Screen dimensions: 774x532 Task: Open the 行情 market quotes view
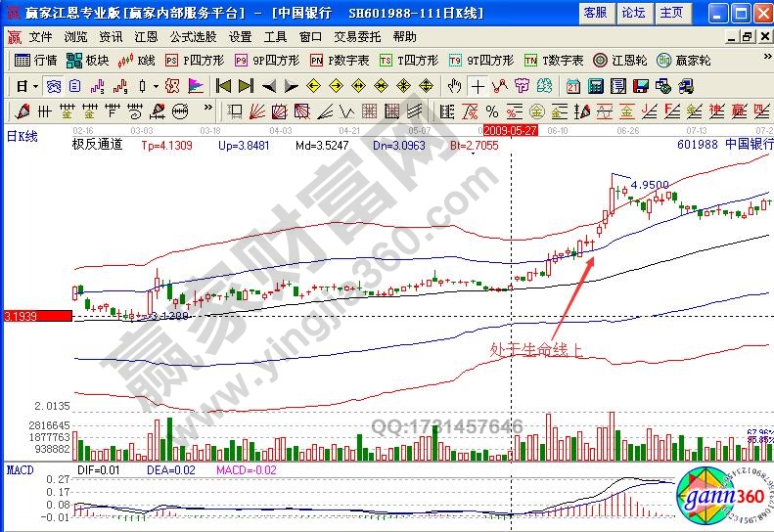coord(37,61)
